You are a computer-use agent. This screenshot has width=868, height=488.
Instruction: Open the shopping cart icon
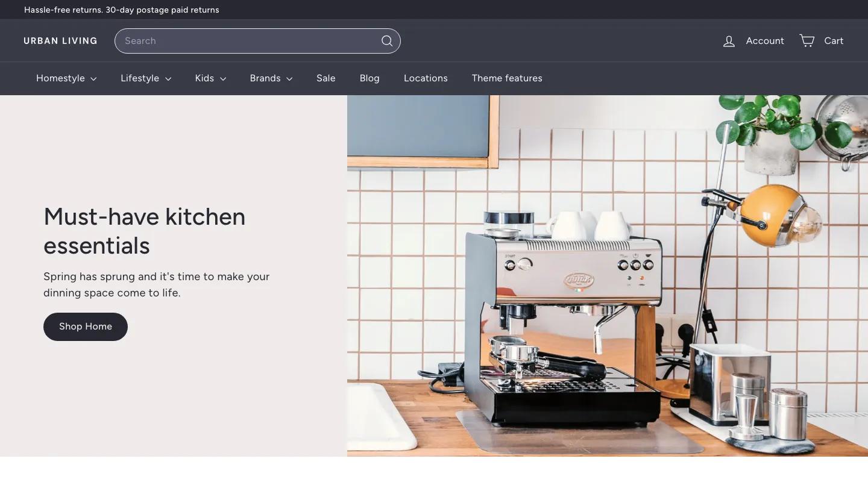807,40
